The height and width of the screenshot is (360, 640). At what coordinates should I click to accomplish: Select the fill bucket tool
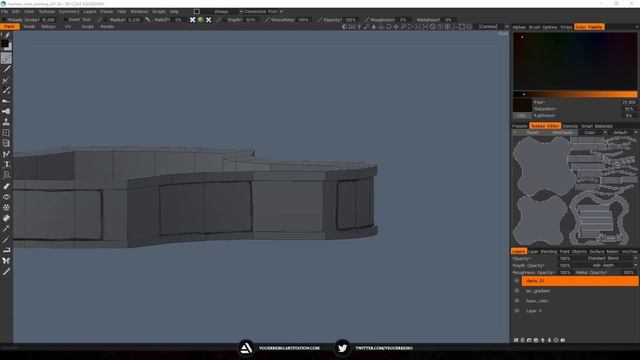point(6,218)
